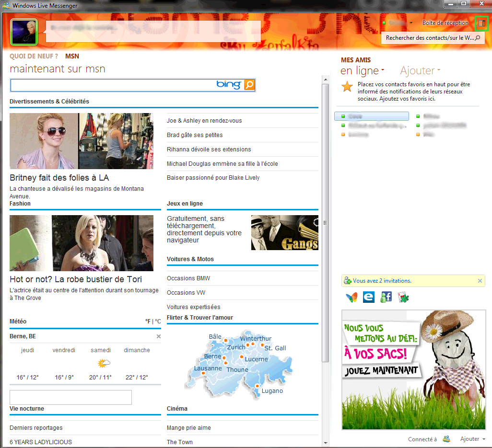
Task: Click 'Divertissements & Célébrités' section heading
Action: pos(49,102)
